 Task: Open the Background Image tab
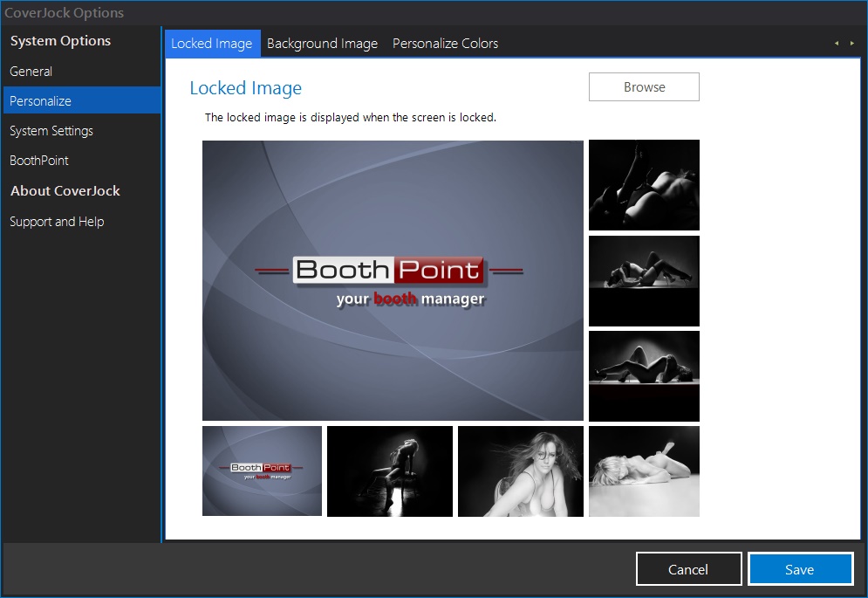(322, 44)
